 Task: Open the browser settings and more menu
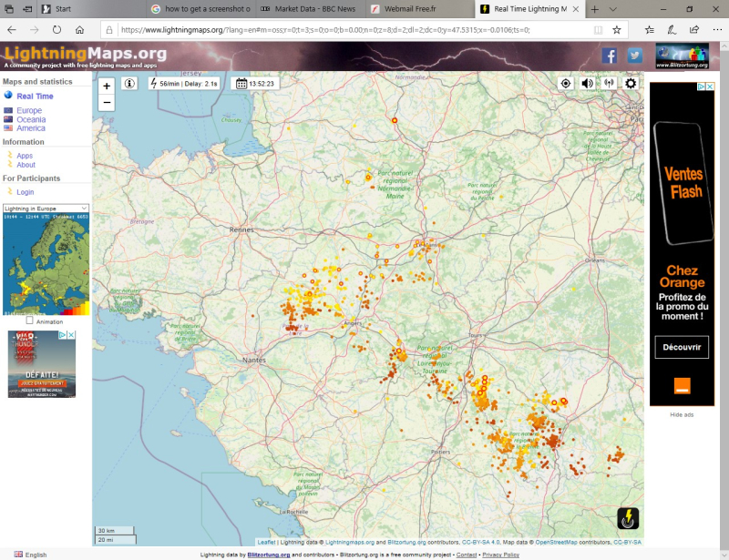pos(717,30)
